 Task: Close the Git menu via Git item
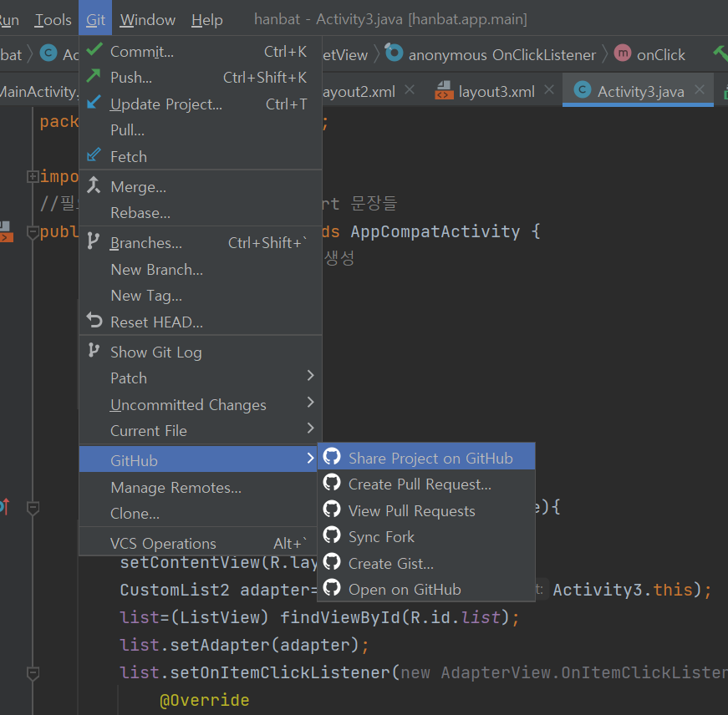click(95, 18)
